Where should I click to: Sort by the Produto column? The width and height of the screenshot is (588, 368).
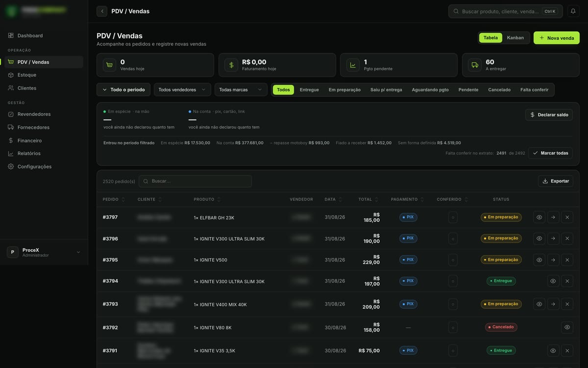[207, 199]
